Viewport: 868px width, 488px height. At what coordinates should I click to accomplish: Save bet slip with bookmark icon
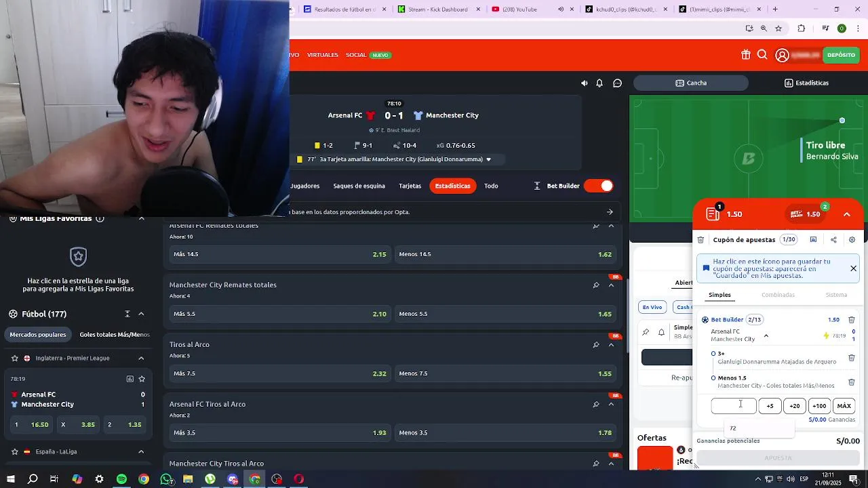(x=813, y=239)
